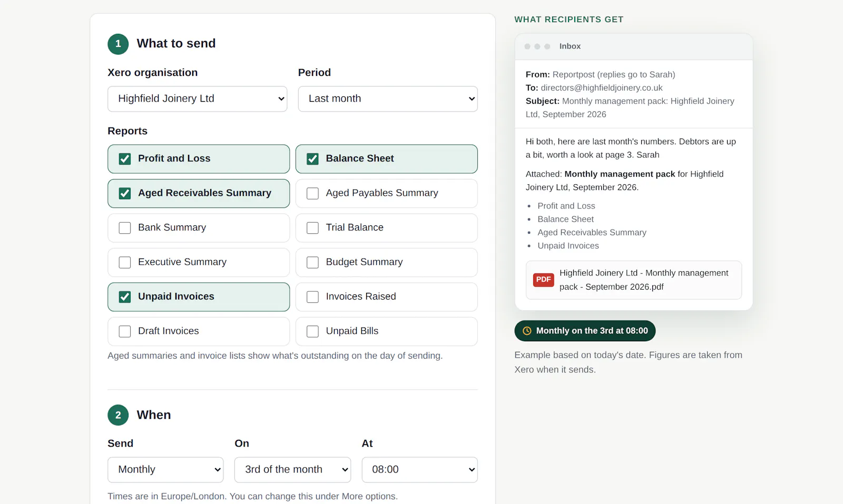Image resolution: width=843 pixels, height=504 pixels.
Task: Click the 'Profit and Loss' bullet in preview
Action: 566,206
